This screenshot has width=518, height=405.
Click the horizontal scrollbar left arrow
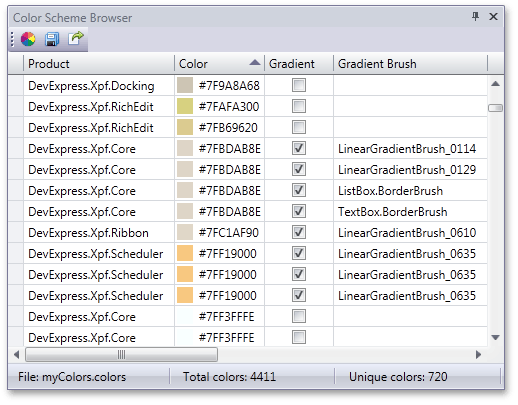tap(16, 354)
